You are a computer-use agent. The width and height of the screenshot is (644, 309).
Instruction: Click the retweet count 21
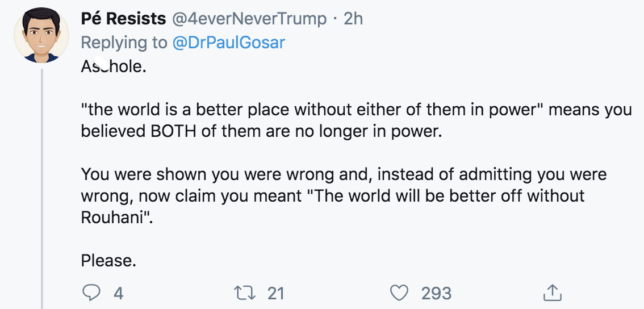(275, 293)
